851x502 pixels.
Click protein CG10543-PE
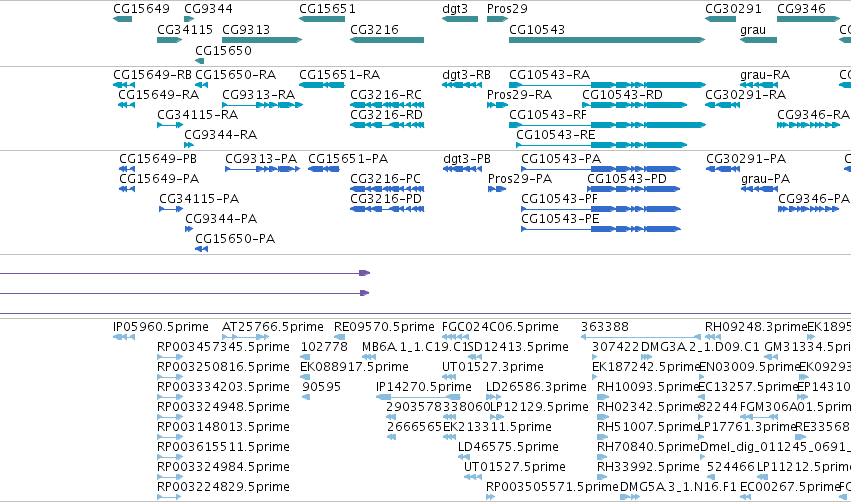(x=560, y=219)
